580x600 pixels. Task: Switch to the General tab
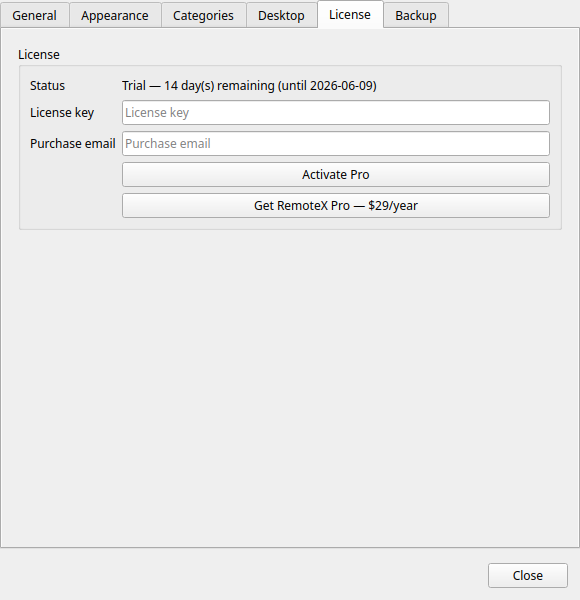[35, 15]
